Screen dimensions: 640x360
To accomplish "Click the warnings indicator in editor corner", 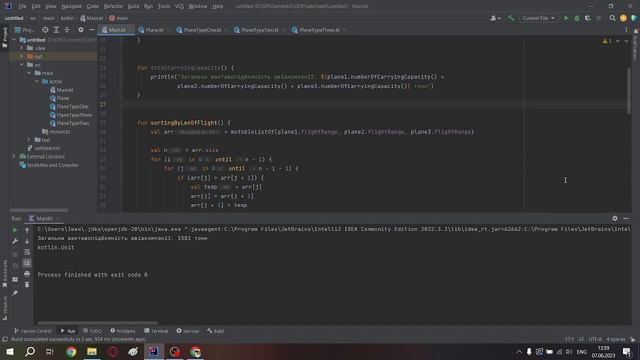I will [x=607, y=41].
